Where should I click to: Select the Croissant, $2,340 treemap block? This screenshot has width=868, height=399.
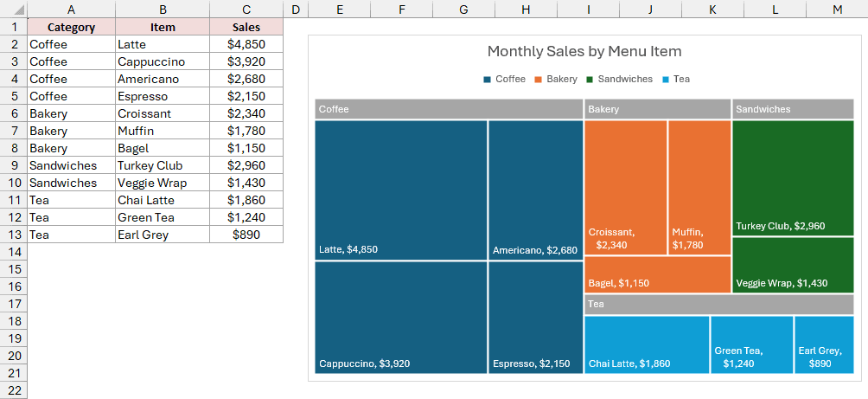coord(626,188)
